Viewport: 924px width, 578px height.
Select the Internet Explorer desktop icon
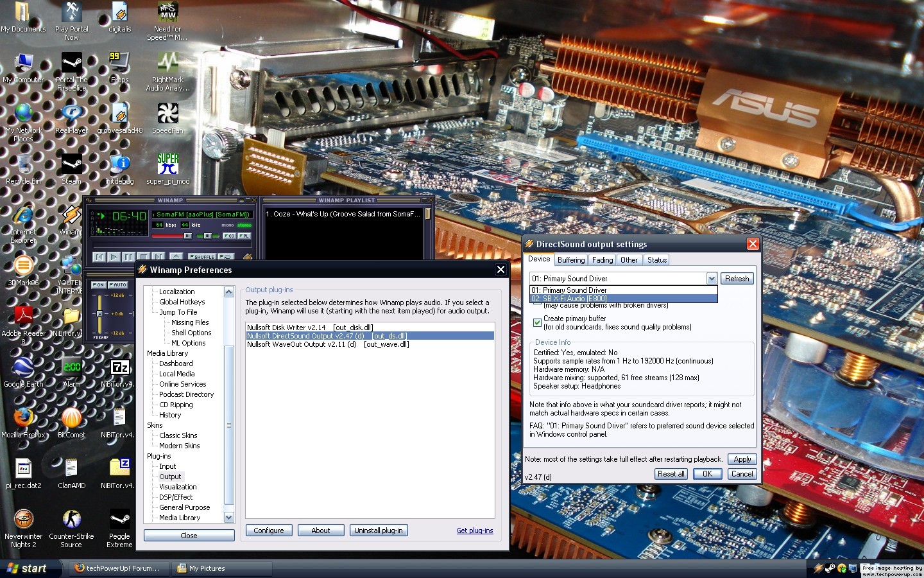pyautogui.click(x=23, y=223)
